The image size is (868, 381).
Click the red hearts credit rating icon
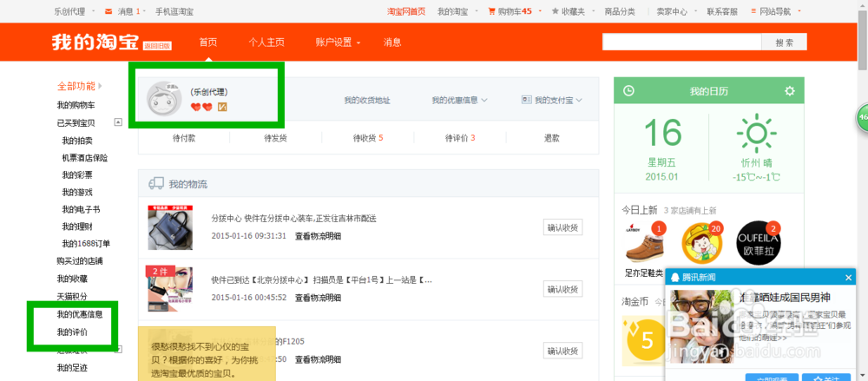tap(202, 107)
